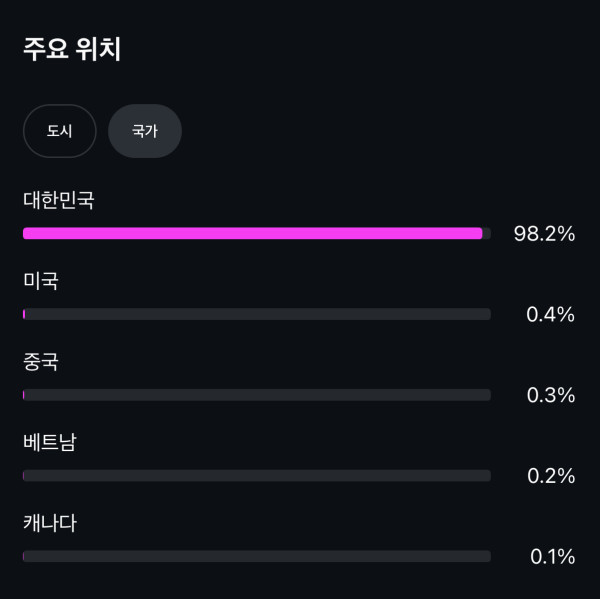The width and height of the screenshot is (600, 599).
Task: Select the 0.2% value for 베트남
Action: pyautogui.click(x=551, y=476)
